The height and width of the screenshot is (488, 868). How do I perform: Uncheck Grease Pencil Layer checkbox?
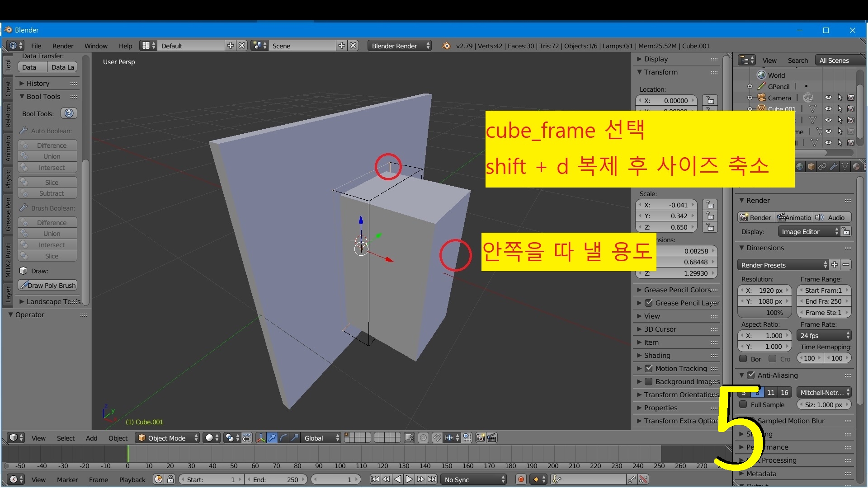(x=649, y=303)
